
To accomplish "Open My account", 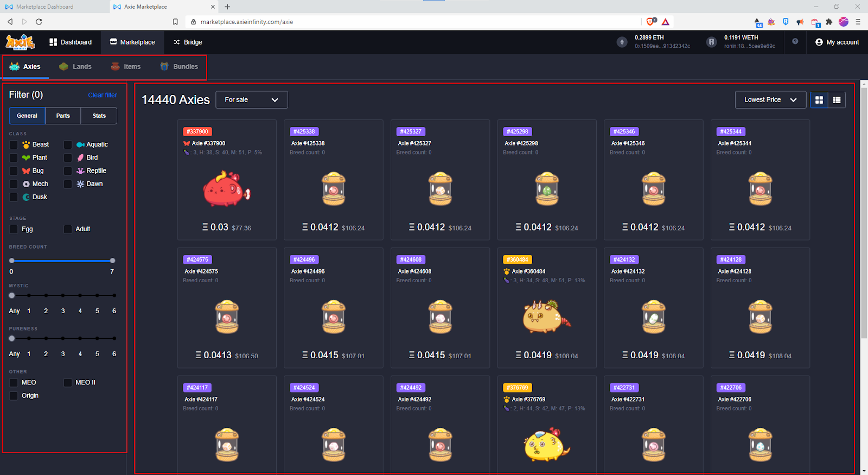I will click(837, 42).
